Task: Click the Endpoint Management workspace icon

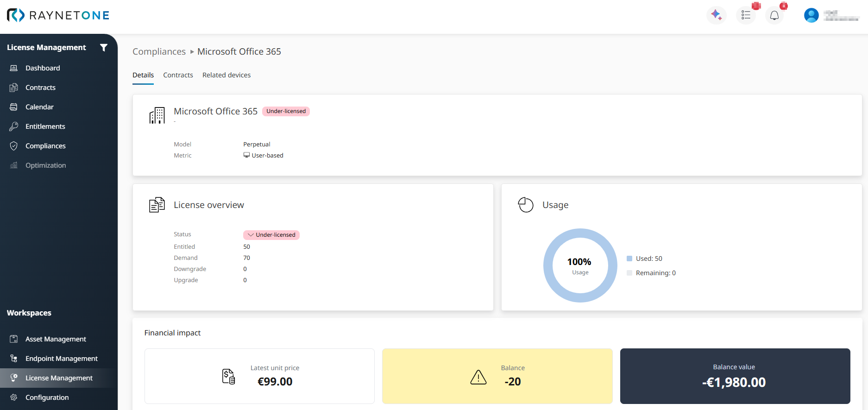Action: tap(14, 359)
